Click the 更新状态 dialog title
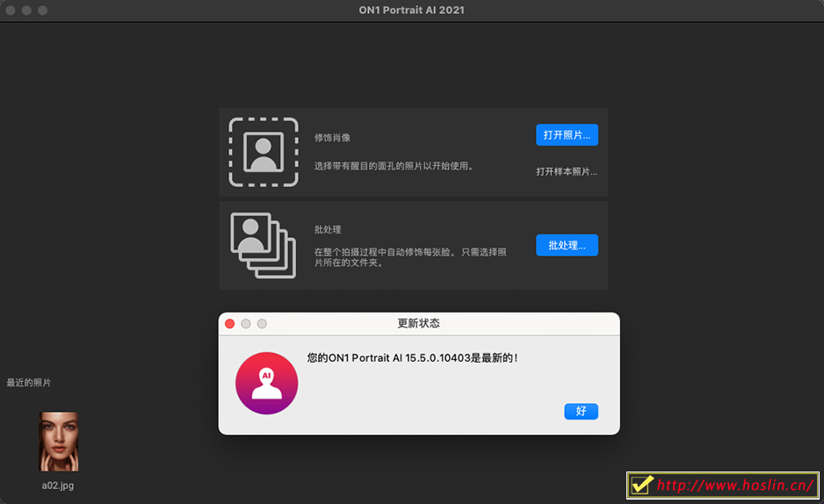Viewport: 824px width, 504px height. 418,323
